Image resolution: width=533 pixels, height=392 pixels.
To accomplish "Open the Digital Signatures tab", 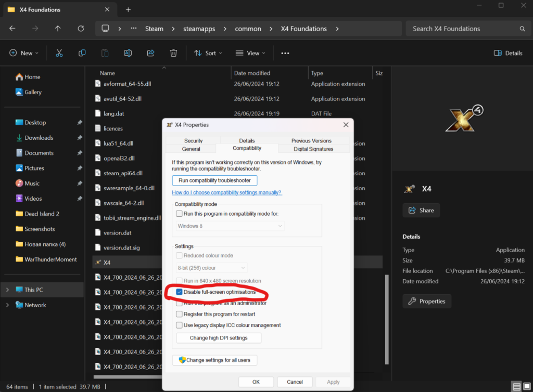I will pos(313,149).
